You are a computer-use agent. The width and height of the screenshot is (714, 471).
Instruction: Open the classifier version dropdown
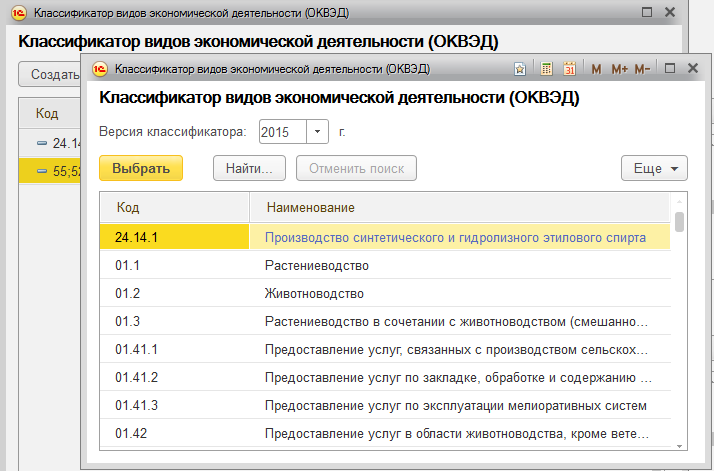point(318,131)
